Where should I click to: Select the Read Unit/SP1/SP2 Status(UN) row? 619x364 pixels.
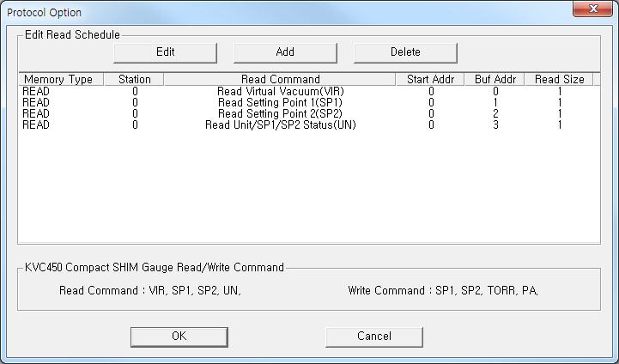(280, 124)
